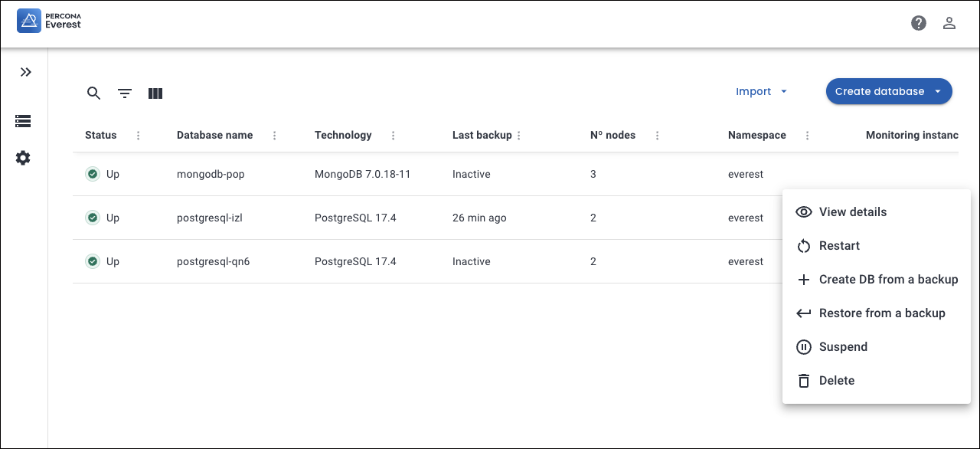Open Technology column options menu
The width and height of the screenshot is (980, 449).
coord(394,136)
